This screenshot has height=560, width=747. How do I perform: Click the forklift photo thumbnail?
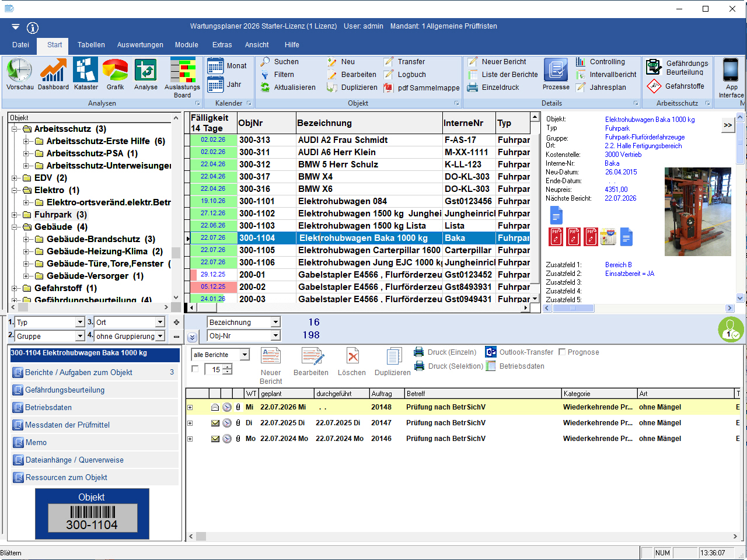point(697,212)
